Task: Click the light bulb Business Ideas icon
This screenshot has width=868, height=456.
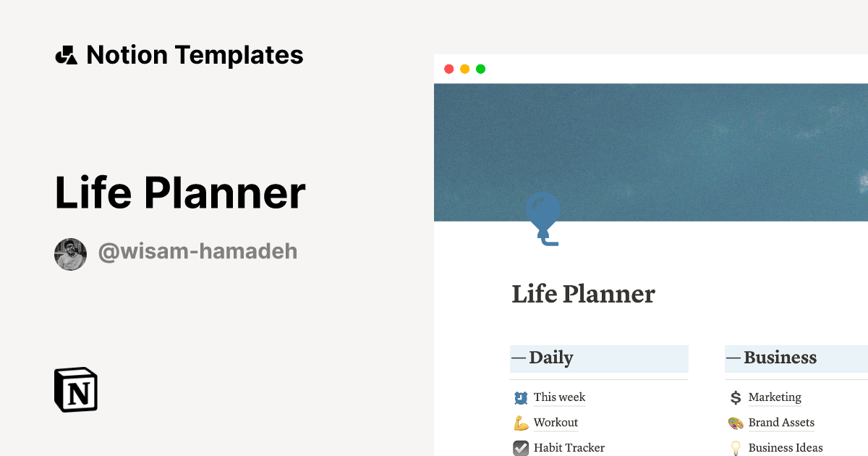Action: point(736,448)
